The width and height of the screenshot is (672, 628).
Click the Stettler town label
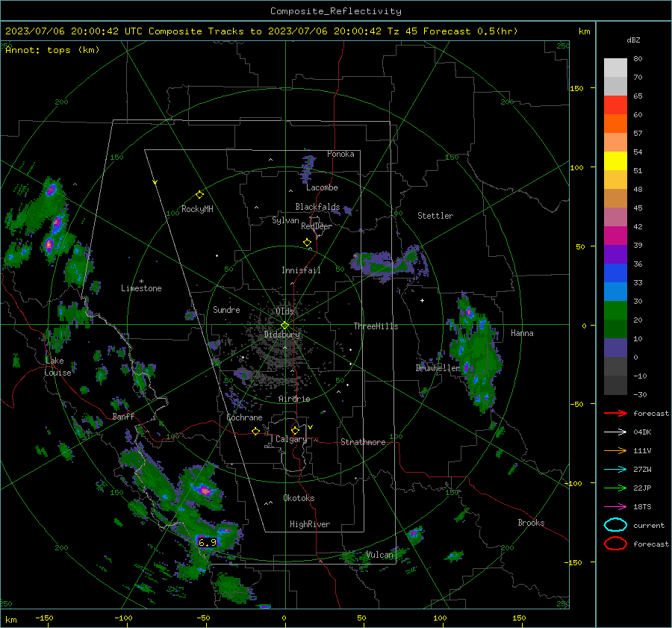click(x=435, y=216)
